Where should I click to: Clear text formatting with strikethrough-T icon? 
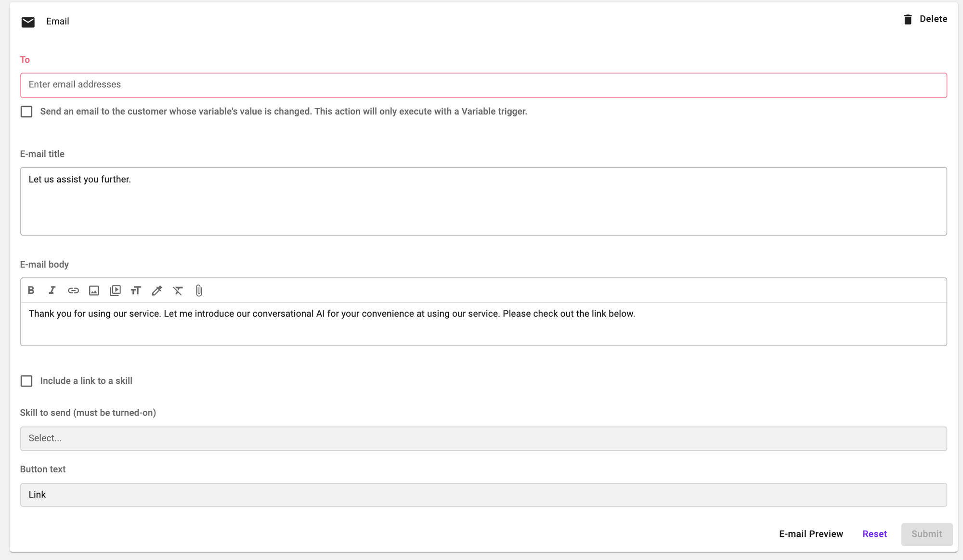coord(178,290)
